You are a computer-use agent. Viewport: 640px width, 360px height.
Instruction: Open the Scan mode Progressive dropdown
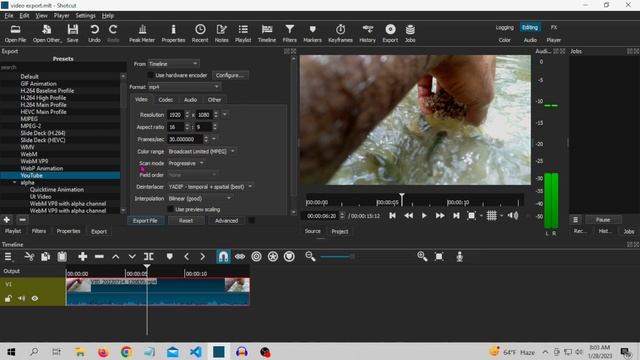point(186,163)
